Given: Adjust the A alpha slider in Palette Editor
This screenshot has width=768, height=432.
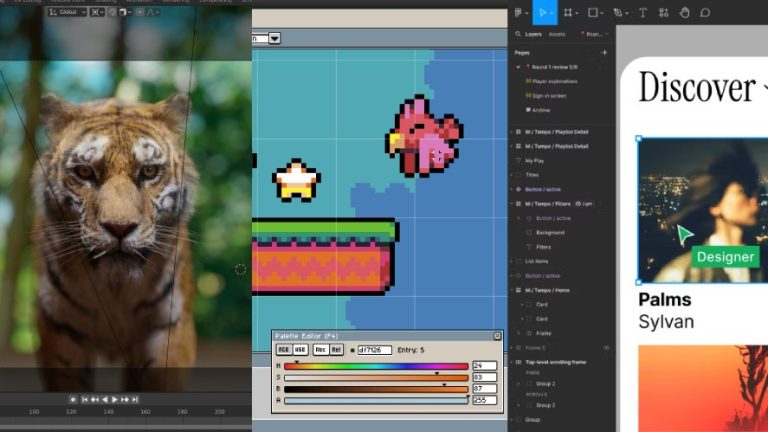Looking at the screenshot, I should point(376,401).
